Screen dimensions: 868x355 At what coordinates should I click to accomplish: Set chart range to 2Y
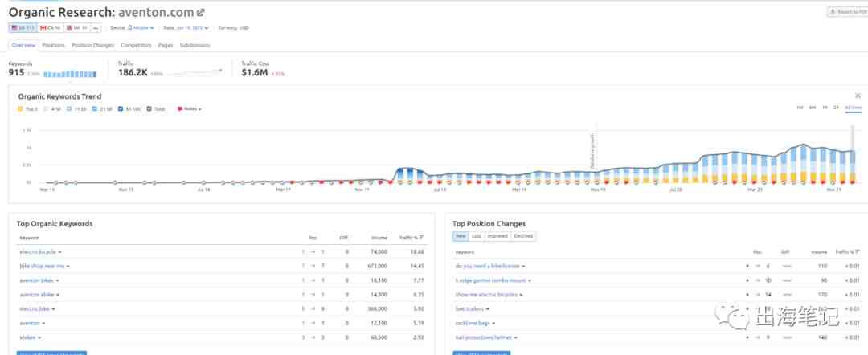836,108
